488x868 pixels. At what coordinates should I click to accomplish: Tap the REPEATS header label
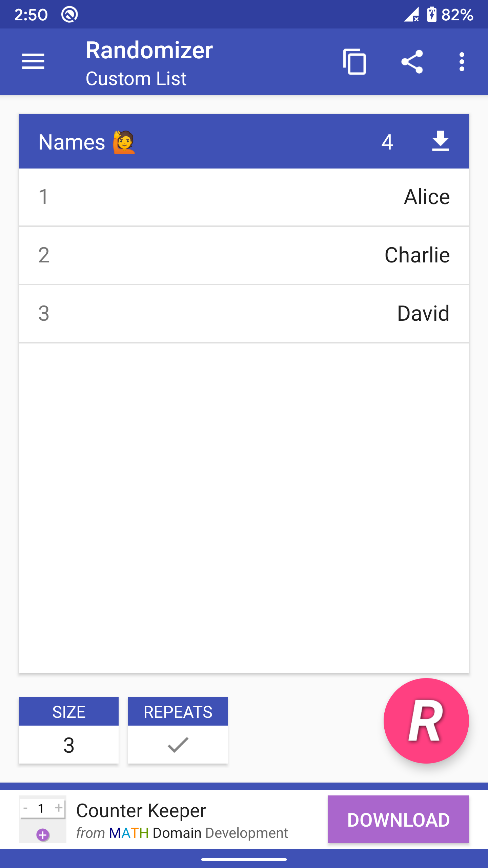(178, 712)
